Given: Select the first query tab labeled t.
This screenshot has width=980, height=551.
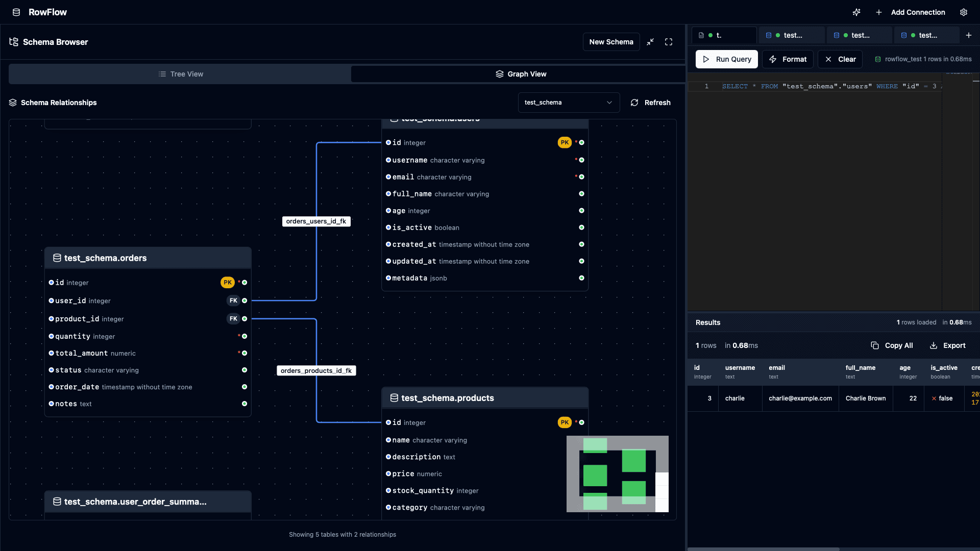Looking at the screenshot, I should [724, 35].
